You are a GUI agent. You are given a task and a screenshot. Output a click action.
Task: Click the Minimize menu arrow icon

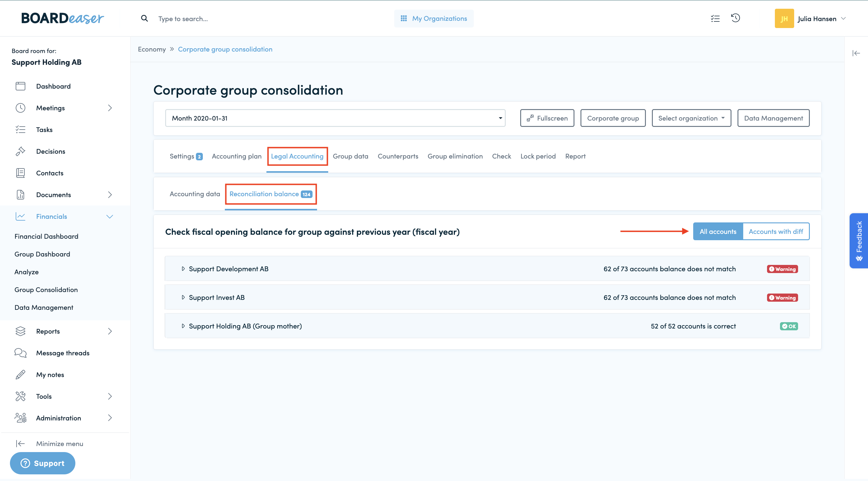click(20, 444)
